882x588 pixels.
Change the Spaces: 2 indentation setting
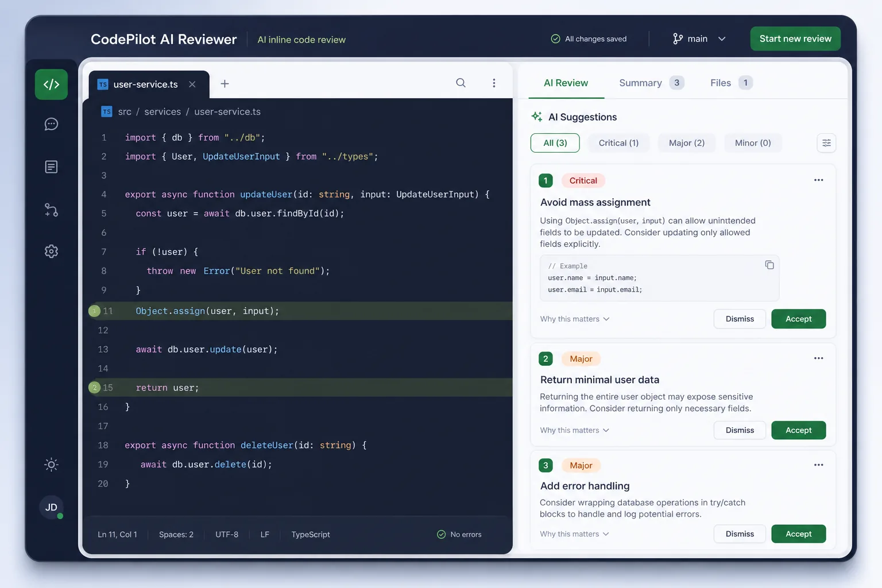(176, 535)
